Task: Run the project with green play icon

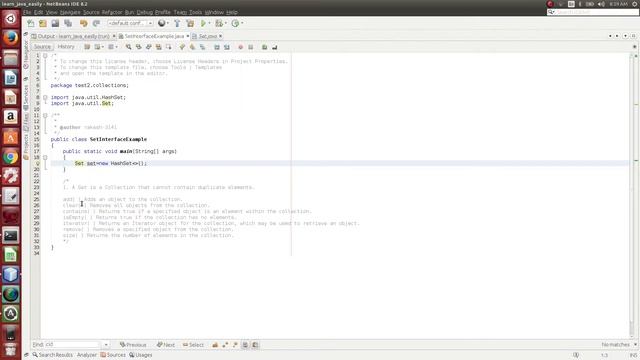Action: [203, 23]
